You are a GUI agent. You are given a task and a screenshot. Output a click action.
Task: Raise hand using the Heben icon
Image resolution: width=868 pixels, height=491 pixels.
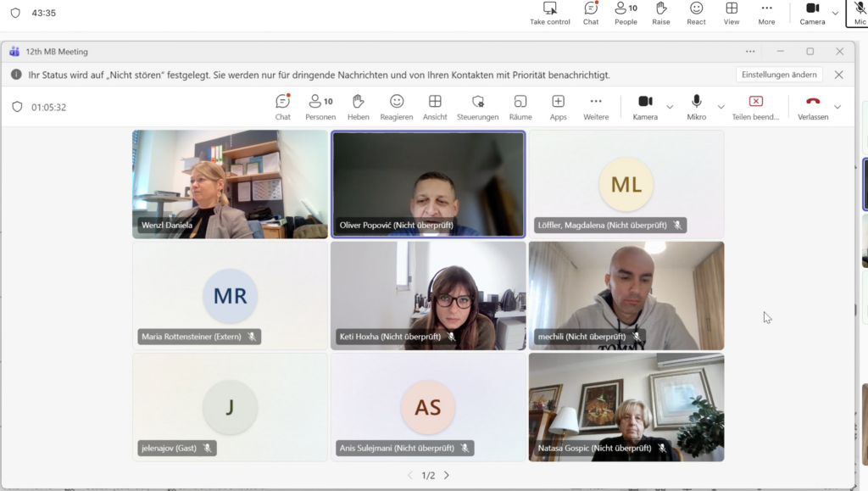(x=358, y=107)
